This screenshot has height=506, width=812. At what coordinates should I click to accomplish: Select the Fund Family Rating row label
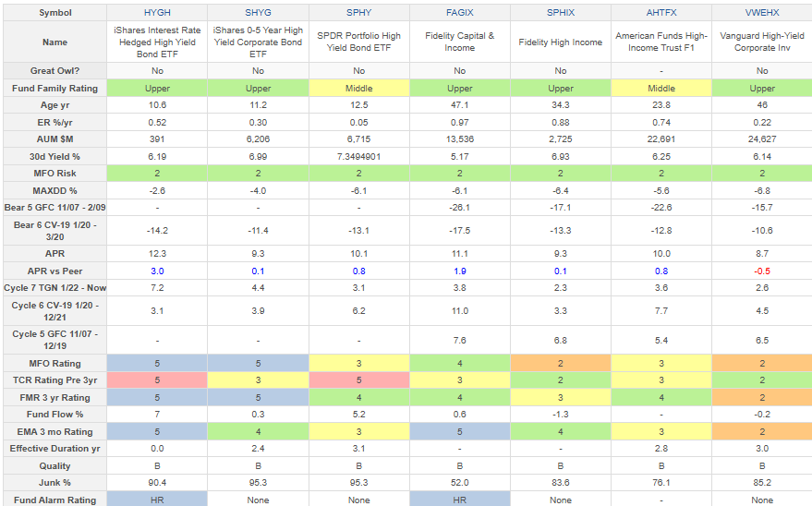(55, 88)
